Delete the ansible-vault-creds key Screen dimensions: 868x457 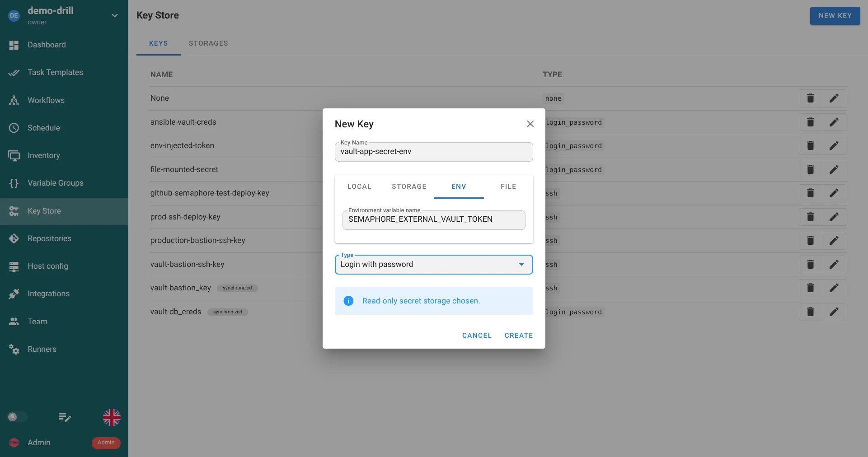811,122
